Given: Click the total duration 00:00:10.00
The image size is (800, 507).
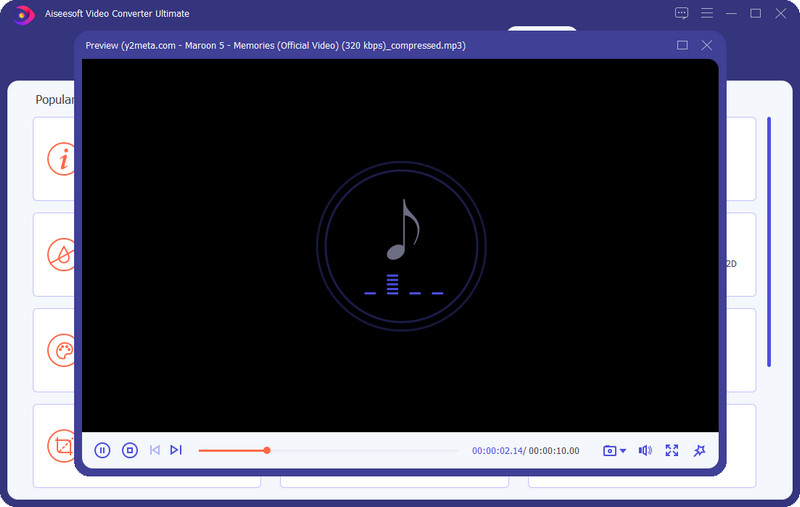Looking at the screenshot, I should (554, 451).
